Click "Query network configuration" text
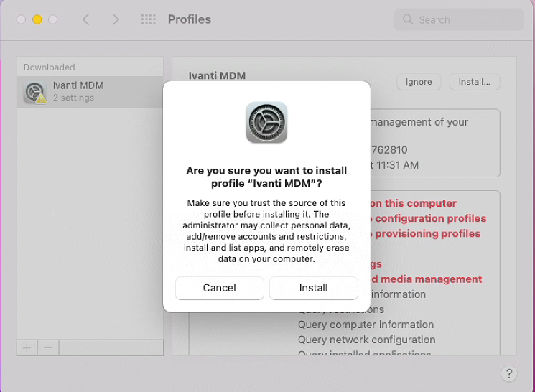 coord(366,340)
